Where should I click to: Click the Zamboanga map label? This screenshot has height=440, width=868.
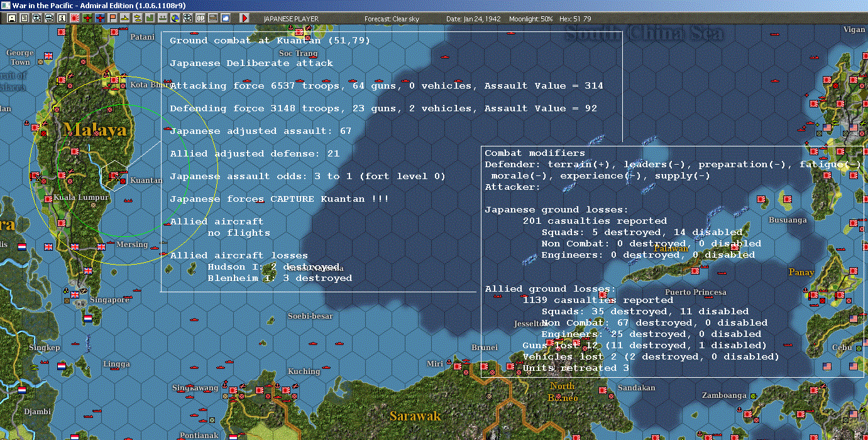(x=725, y=395)
